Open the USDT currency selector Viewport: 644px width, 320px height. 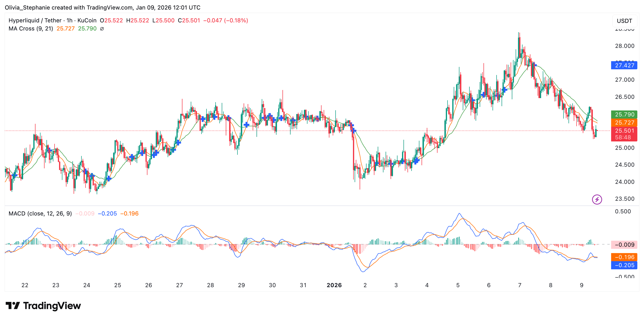[624, 21]
